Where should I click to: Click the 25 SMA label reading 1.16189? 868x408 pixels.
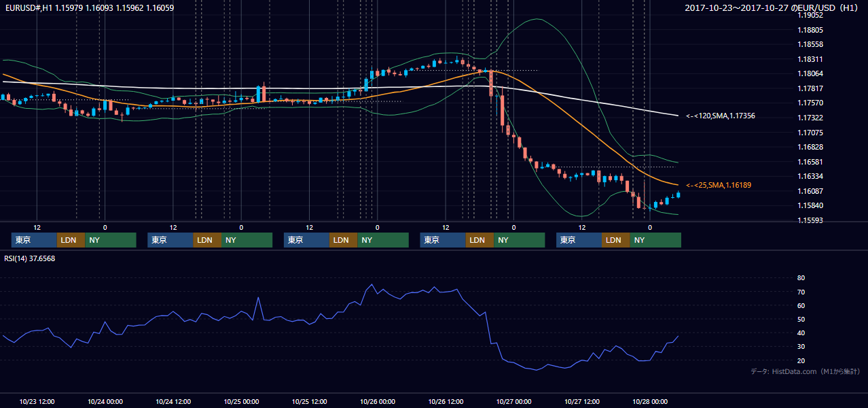[x=719, y=185]
